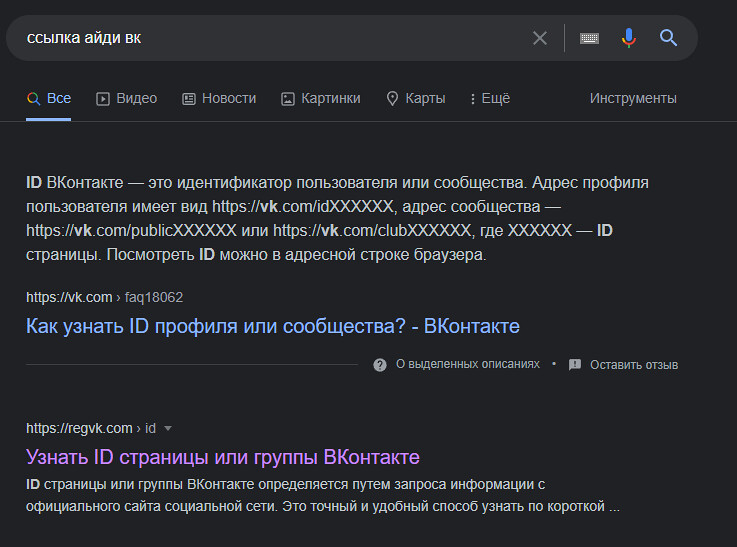Screen dimensions: 737x547
Task: Open link "Как узнать ID профиля или сообщества? - ВКонтакте"
Action: pyautogui.click(x=273, y=326)
